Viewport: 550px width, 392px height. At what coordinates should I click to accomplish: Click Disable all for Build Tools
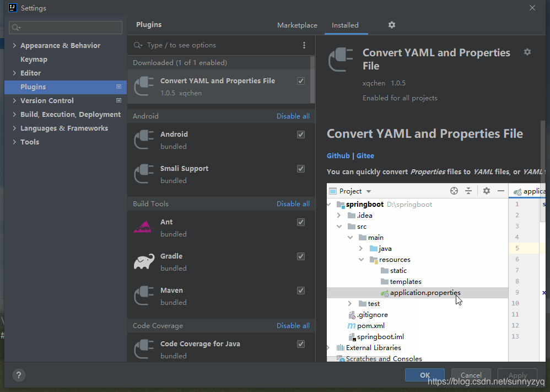293,204
